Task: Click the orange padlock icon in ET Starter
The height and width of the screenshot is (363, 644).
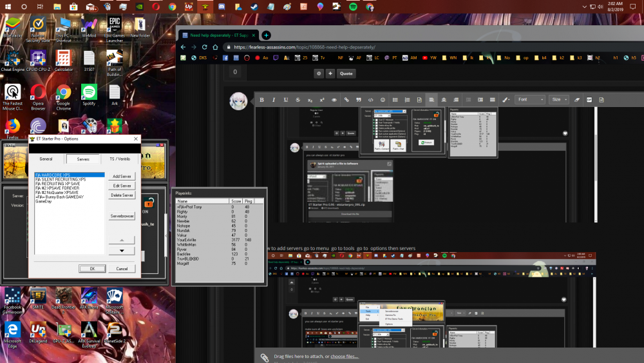Action: tap(149, 202)
